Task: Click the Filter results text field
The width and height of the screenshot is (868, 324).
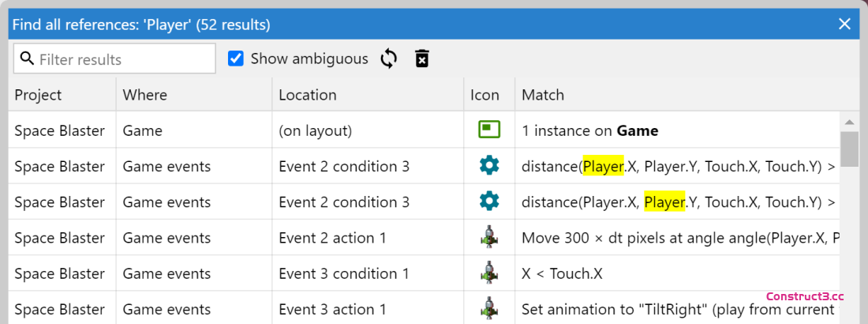Action: pos(122,59)
